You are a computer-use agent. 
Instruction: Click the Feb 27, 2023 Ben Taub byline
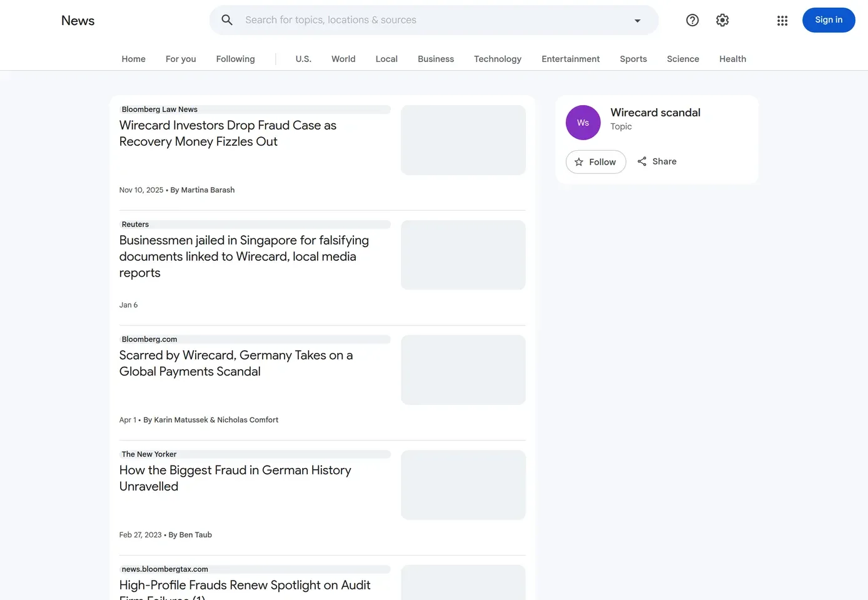(166, 535)
